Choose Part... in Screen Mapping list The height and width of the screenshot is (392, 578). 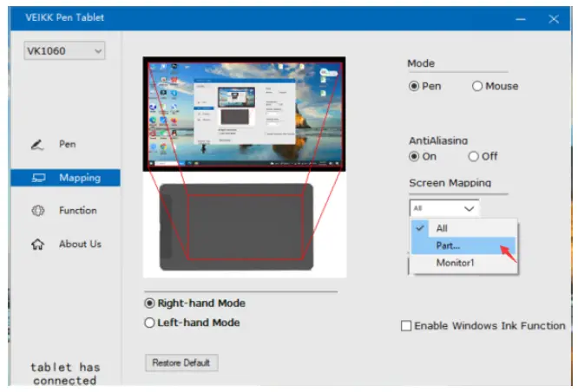click(x=463, y=245)
